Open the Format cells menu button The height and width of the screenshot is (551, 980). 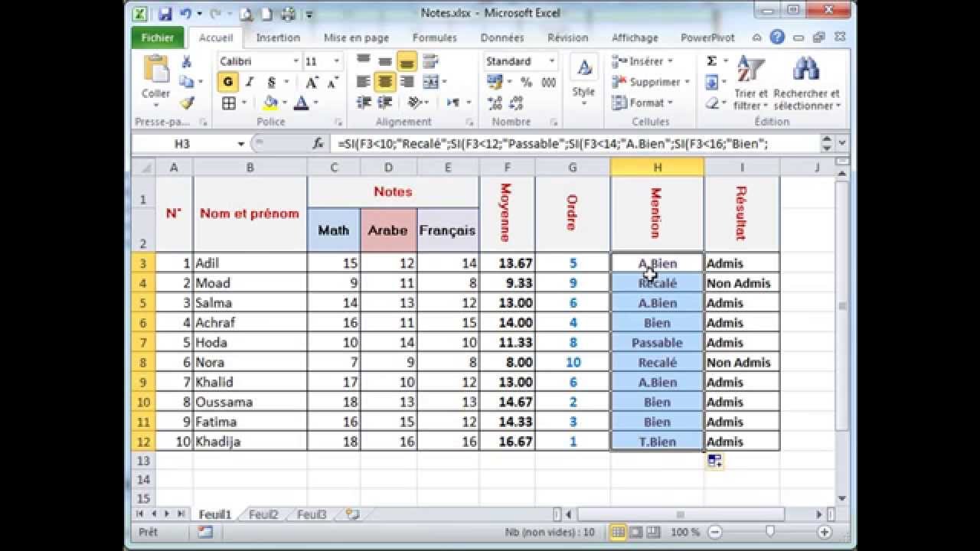642,103
